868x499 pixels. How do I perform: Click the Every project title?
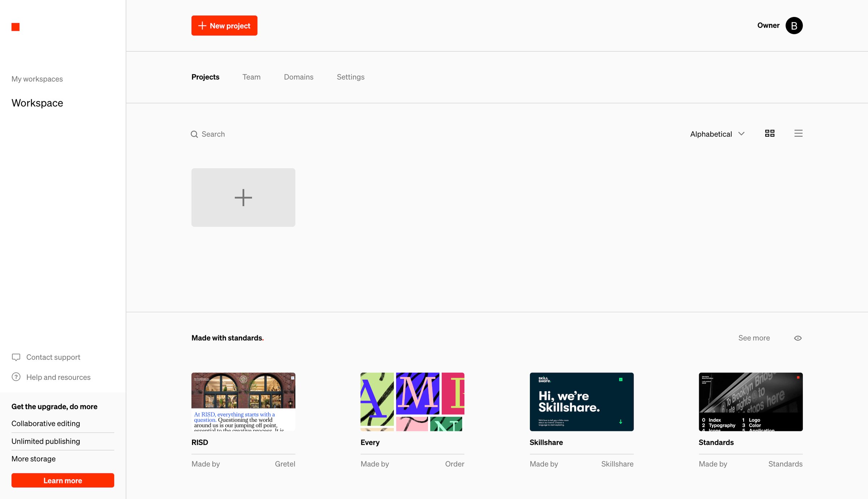pos(370,443)
